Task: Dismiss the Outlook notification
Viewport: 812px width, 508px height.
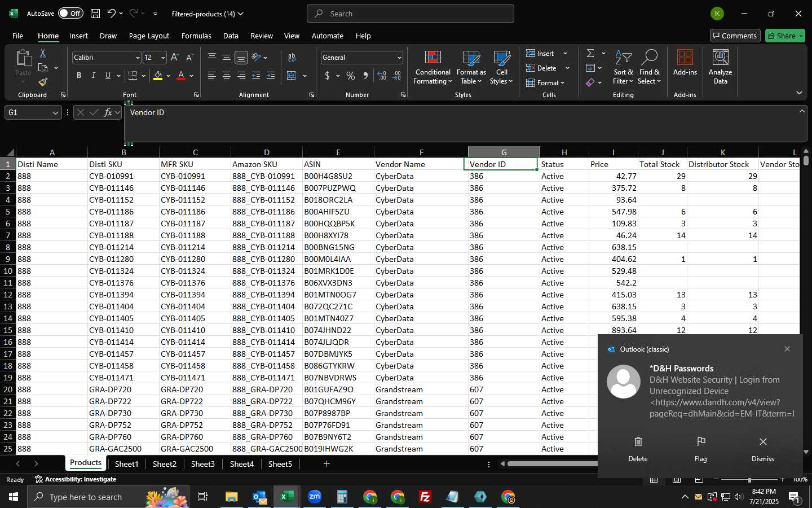Action: (763, 449)
